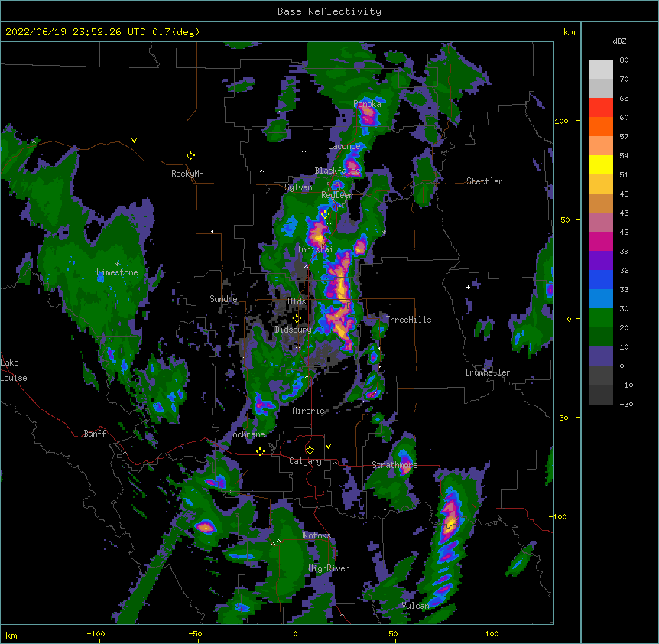Click the Vulcan town label
Screen dimensions: 659x644
coord(415,606)
